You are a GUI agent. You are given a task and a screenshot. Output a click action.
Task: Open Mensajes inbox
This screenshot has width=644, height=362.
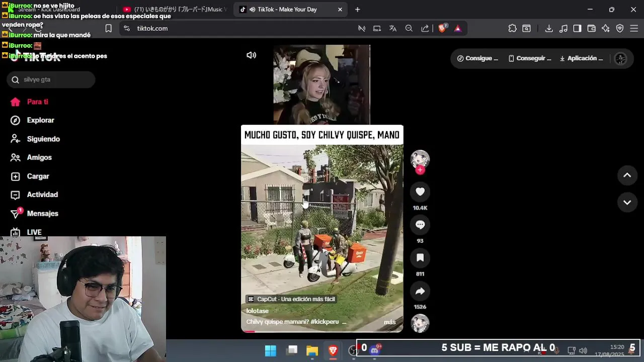point(43,214)
